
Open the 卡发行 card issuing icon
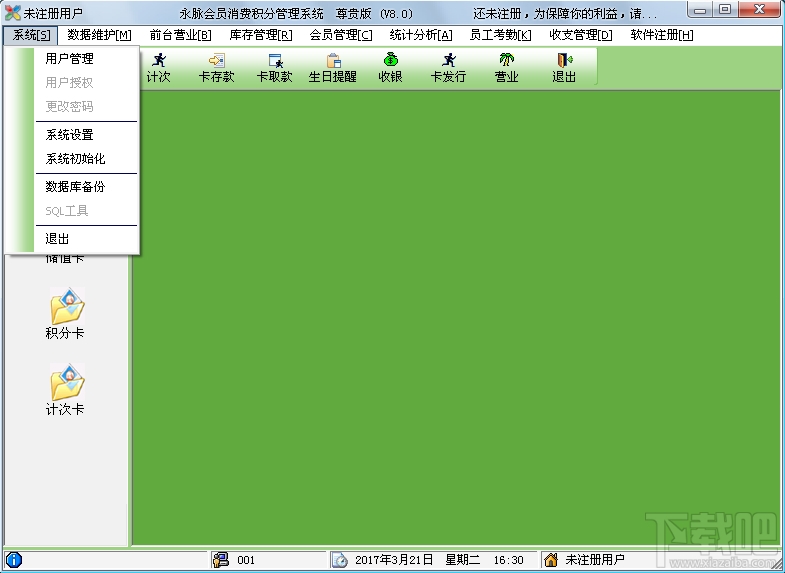(449, 60)
